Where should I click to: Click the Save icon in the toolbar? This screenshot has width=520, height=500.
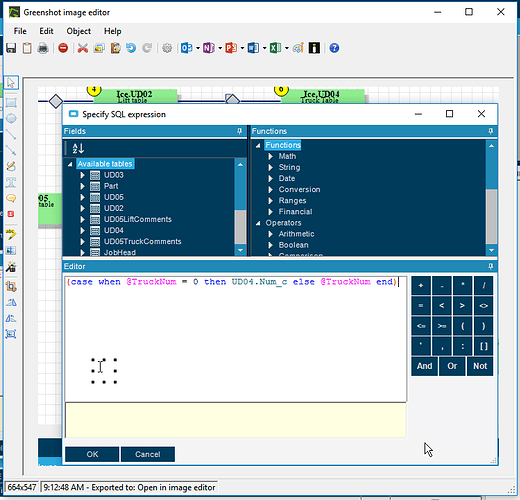11,48
